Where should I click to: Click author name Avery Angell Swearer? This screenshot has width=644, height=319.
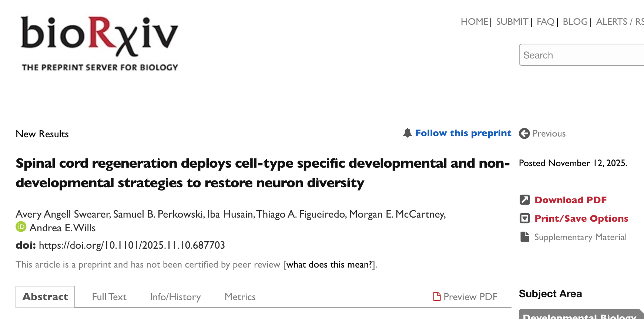pyautogui.click(x=63, y=214)
